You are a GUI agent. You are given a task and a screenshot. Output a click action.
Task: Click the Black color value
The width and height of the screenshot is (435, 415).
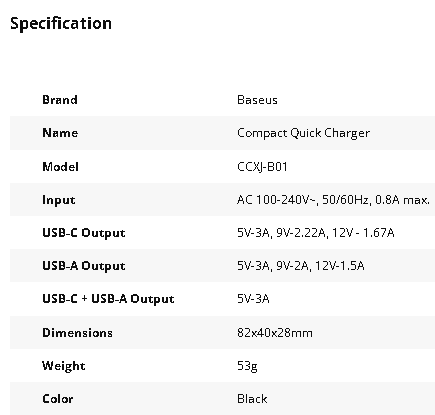coord(252,399)
